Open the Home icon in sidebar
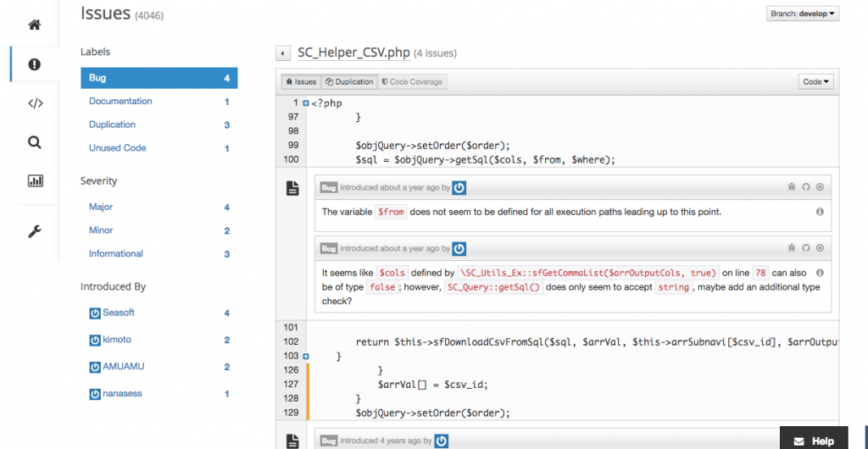This screenshot has width=868, height=449. (x=34, y=25)
